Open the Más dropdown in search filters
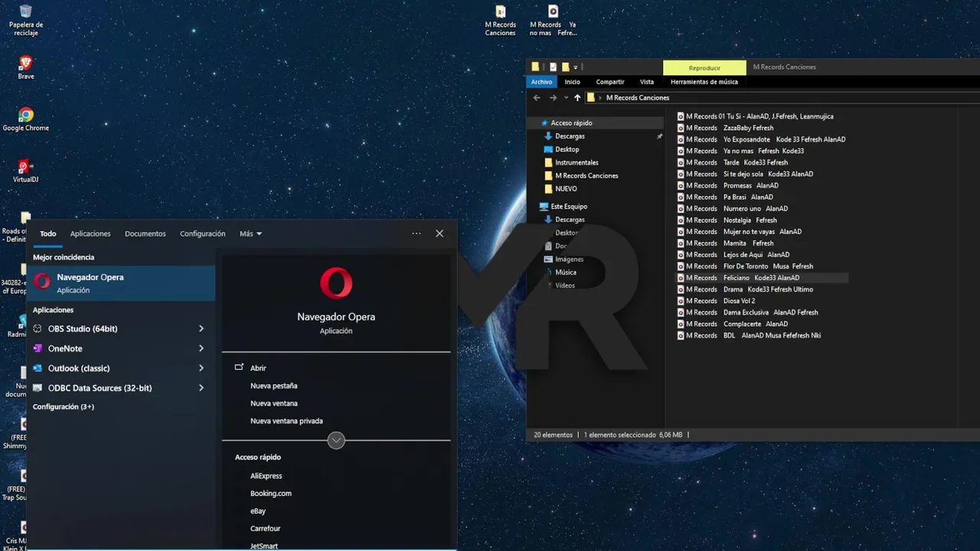This screenshot has width=980, height=551. coord(250,233)
